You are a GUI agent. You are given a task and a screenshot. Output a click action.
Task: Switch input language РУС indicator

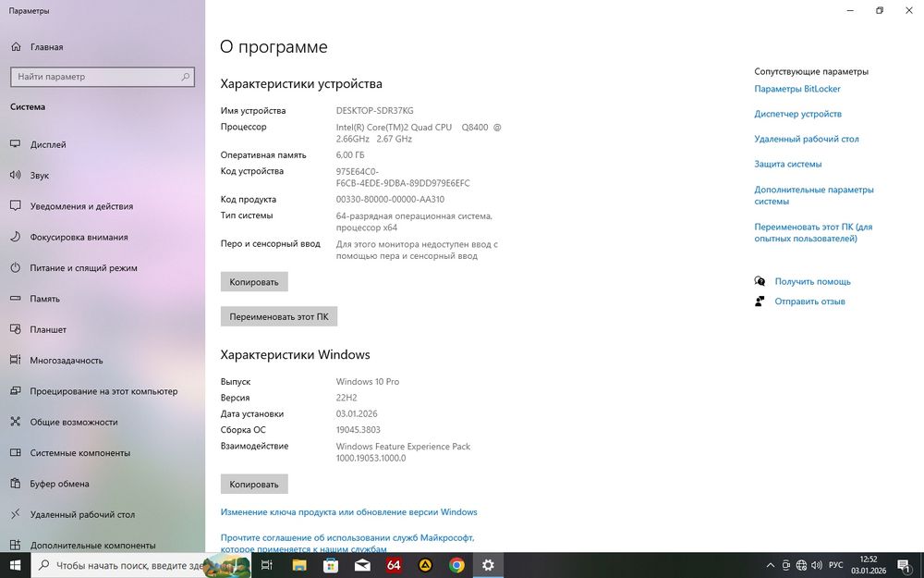click(x=835, y=566)
